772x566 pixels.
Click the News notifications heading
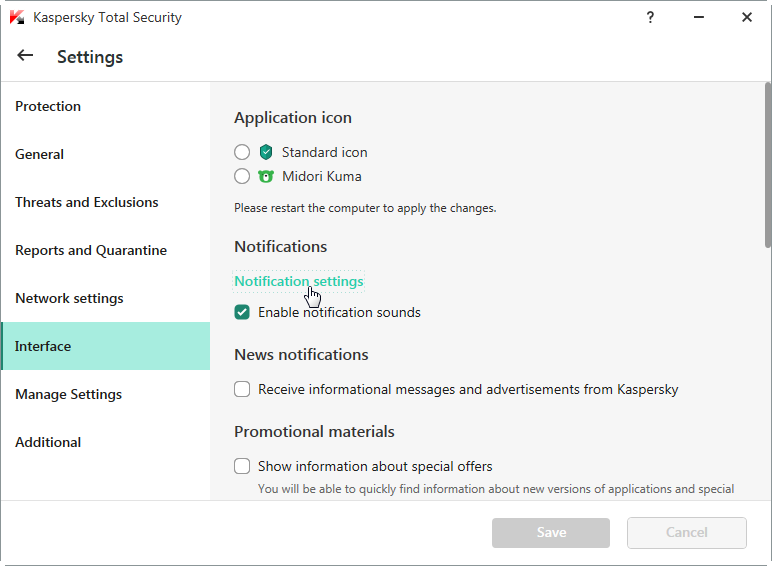coord(301,354)
